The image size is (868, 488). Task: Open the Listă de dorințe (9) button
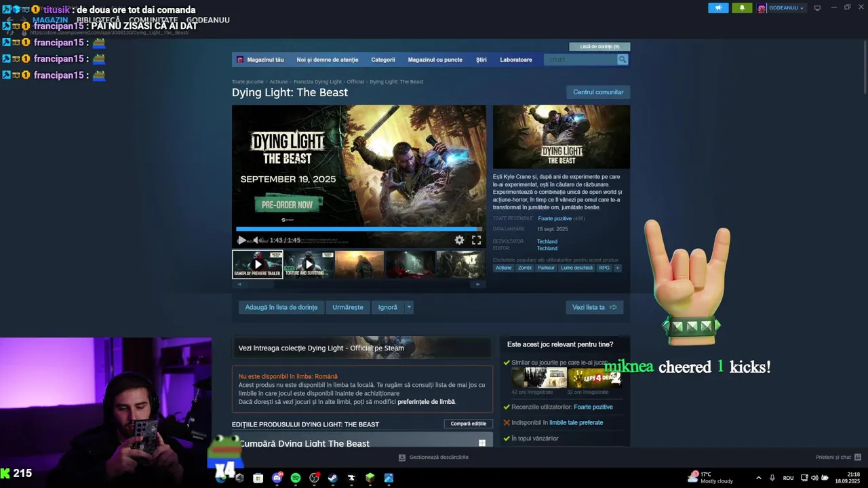tap(599, 47)
